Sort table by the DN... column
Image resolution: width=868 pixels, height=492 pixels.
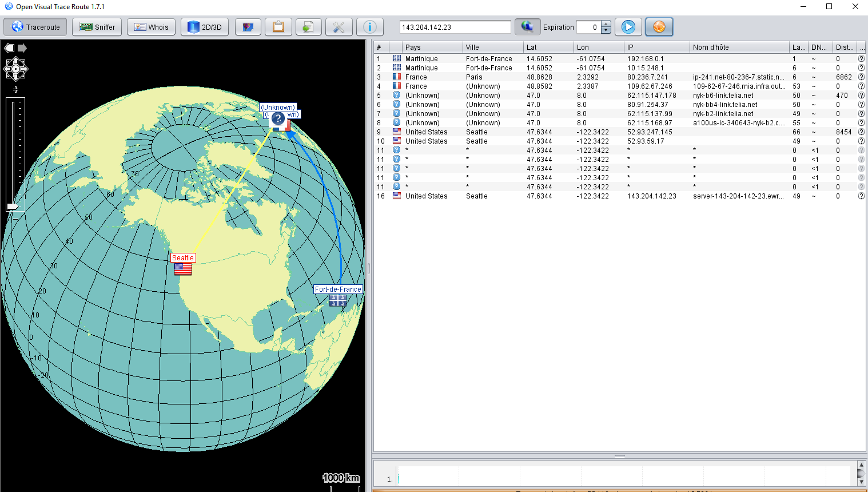(820, 47)
